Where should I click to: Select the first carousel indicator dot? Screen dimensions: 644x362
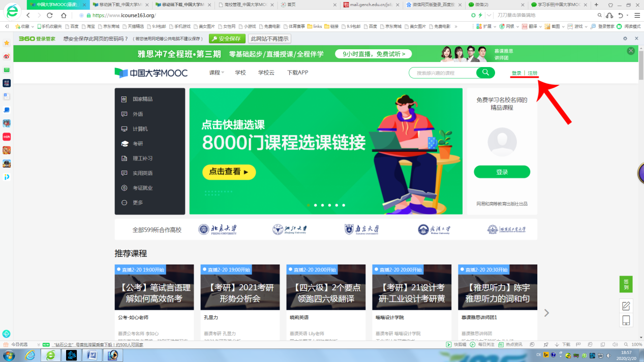[309, 205]
